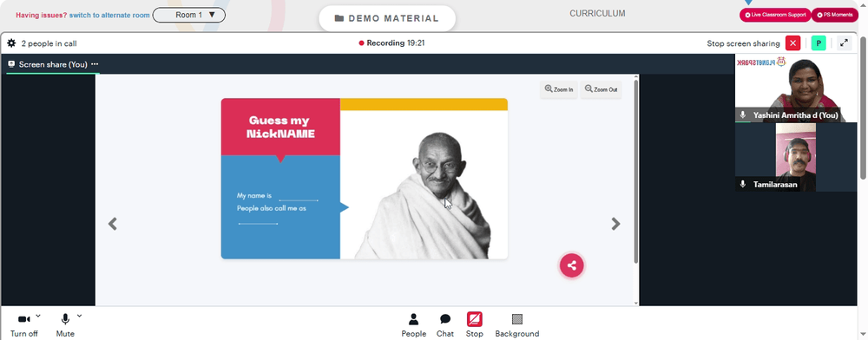Click slide viewer scroll-down arrow

click(636, 303)
